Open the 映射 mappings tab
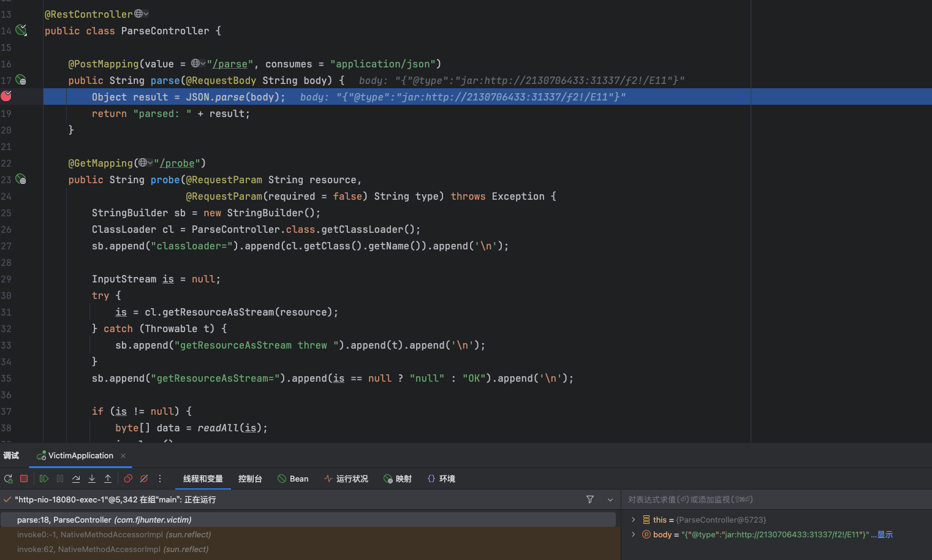The width and height of the screenshot is (932, 560). (x=398, y=479)
